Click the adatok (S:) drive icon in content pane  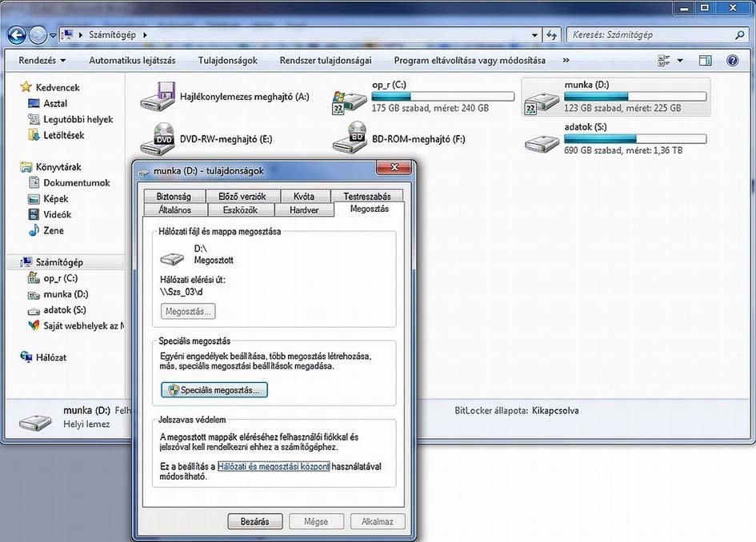pyautogui.click(x=542, y=142)
